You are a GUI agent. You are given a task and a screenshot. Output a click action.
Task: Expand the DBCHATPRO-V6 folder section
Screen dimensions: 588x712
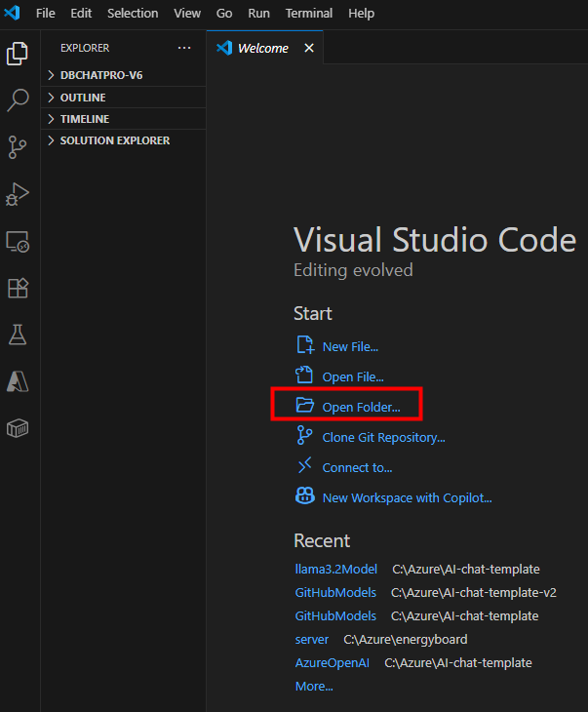coord(124,75)
